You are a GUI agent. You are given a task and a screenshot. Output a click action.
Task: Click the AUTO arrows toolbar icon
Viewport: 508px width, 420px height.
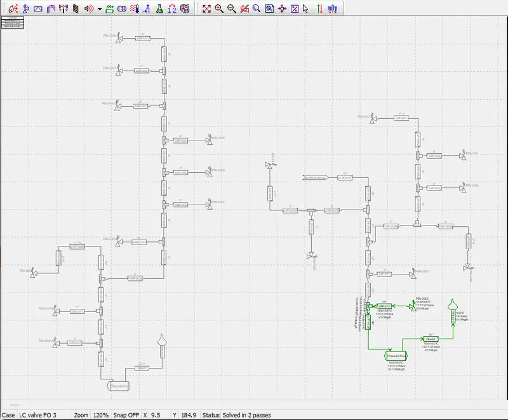pyautogui.click(x=331, y=9)
